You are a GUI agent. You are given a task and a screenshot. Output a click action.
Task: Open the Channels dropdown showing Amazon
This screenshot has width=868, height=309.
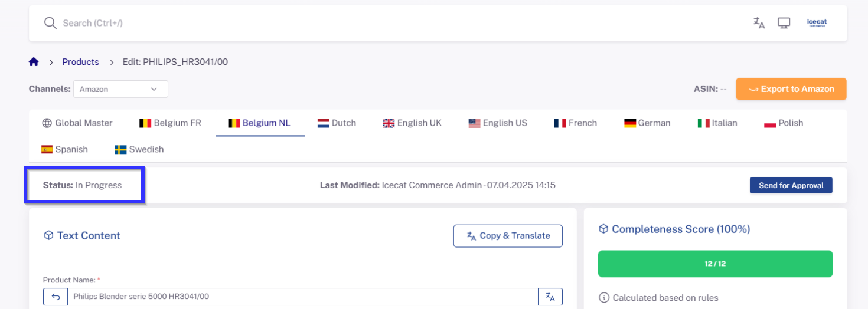coord(120,89)
